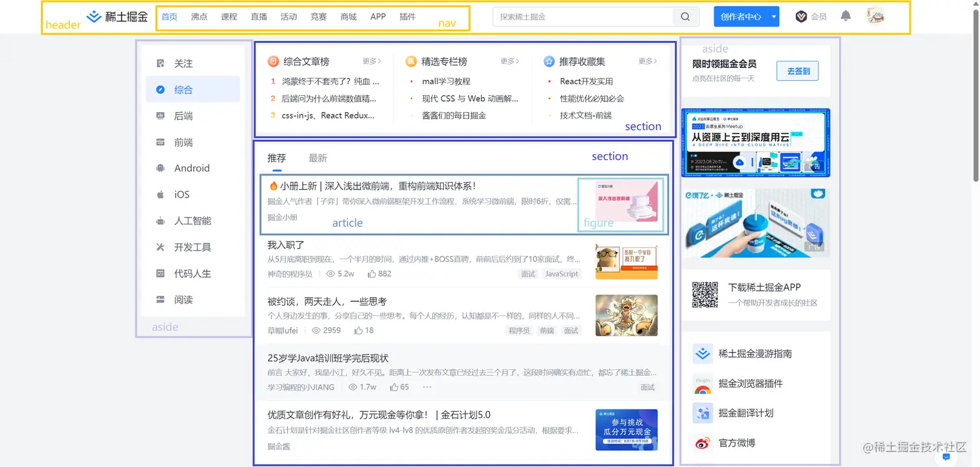This screenshot has height=467, width=980.
Task: Open ranked article 鸿蒙终于不套壳了
Action: coord(330,82)
